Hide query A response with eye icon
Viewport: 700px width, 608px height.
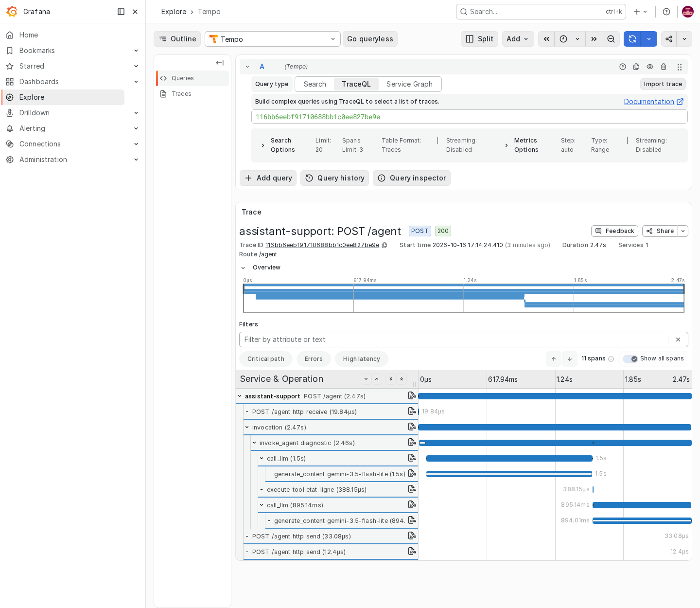[650, 67]
